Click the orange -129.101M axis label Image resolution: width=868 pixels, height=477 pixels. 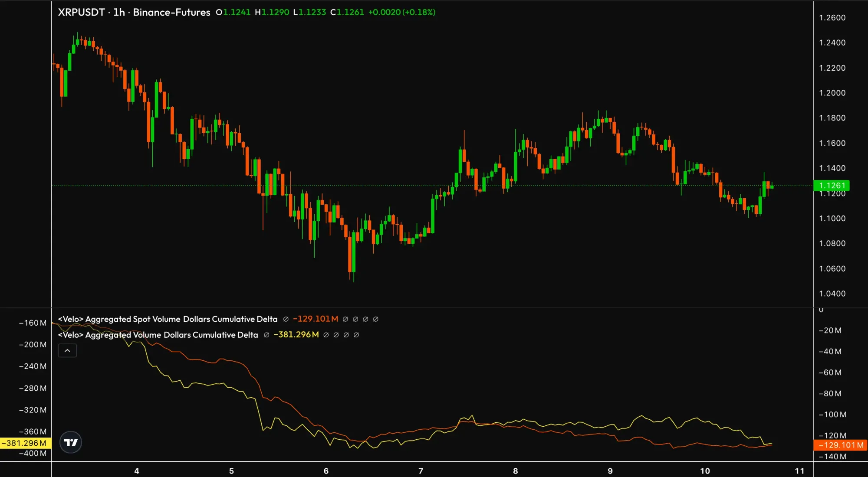(x=840, y=445)
